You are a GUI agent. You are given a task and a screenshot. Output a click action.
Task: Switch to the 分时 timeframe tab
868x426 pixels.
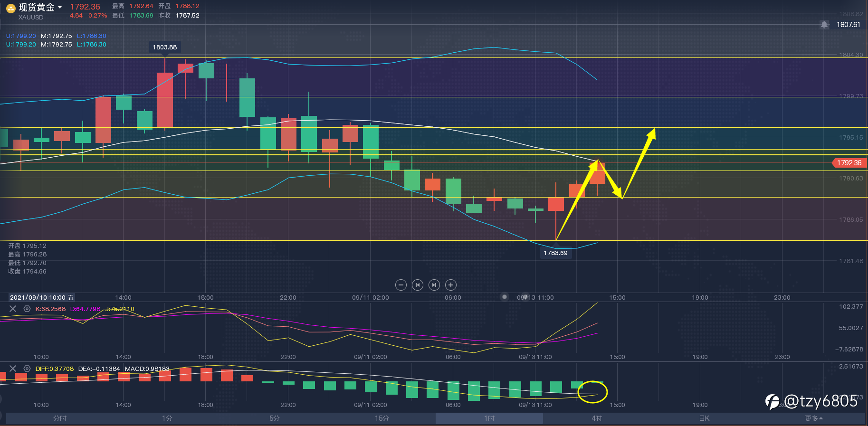[60, 418]
